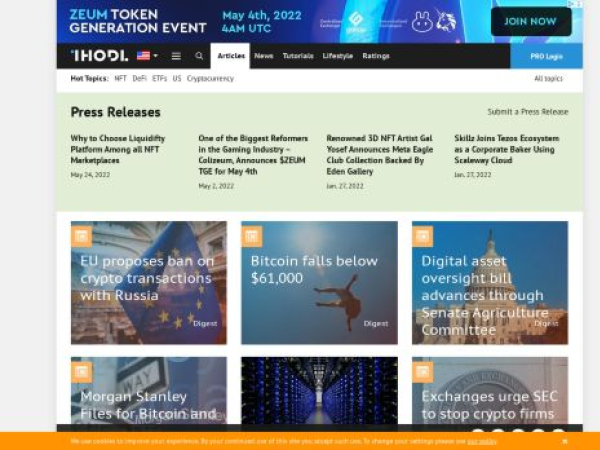Open the US flag language dropdown
Image resolution: width=600 pixels, height=450 pixels.
pyautogui.click(x=147, y=56)
